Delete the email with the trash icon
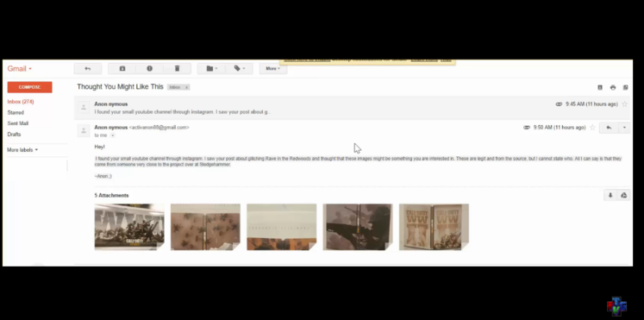Image resolution: width=644 pixels, height=320 pixels. point(177,69)
